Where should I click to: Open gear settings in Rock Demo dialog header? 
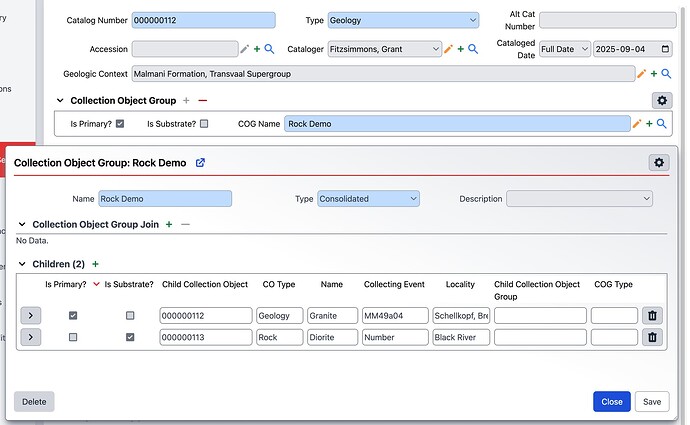click(x=658, y=163)
